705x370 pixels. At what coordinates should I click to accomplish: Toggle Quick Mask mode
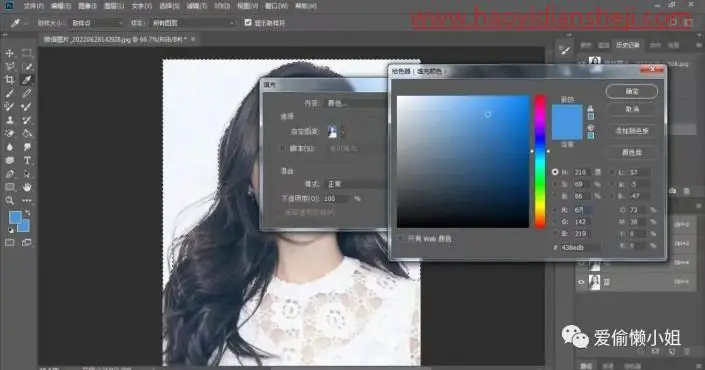[x=9, y=243]
